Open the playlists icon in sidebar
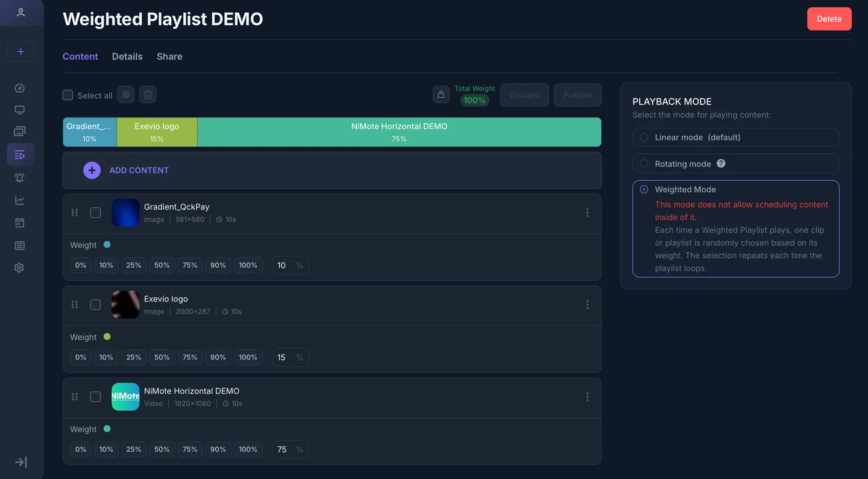Screen dimensions: 868x479 click(20, 155)
